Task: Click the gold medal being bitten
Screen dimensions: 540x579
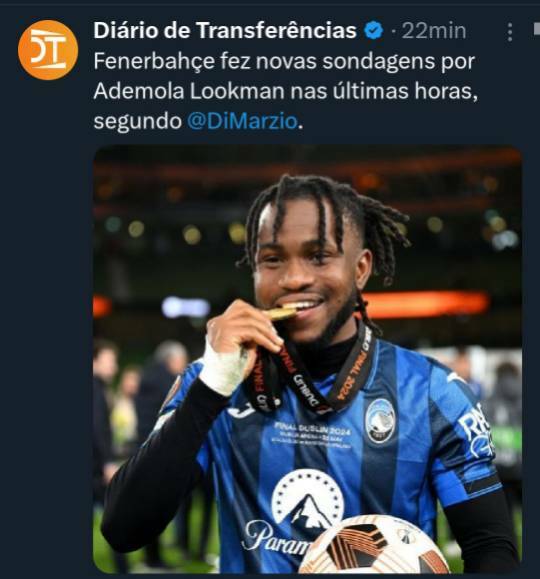Action: click(282, 314)
